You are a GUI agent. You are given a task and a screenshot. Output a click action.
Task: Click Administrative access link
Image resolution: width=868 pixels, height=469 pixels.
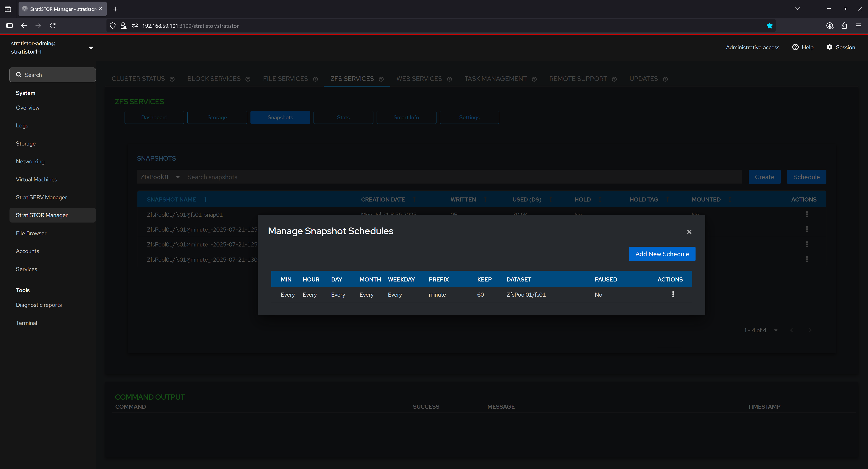point(752,47)
